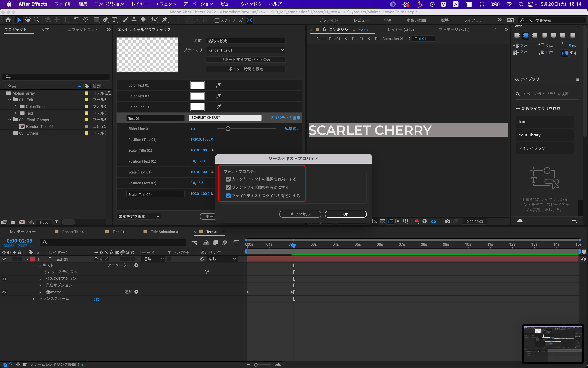
Task: Select the Rectangle shape tool
Action: pos(96,20)
